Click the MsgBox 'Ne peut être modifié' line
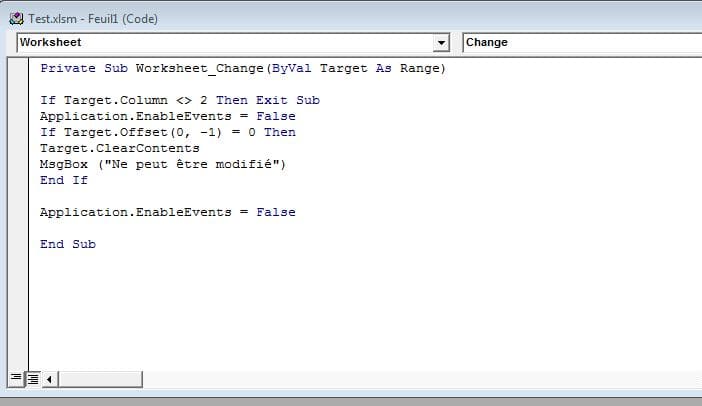This screenshot has width=702, height=406. pyautogui.click(x=163, y=164)
